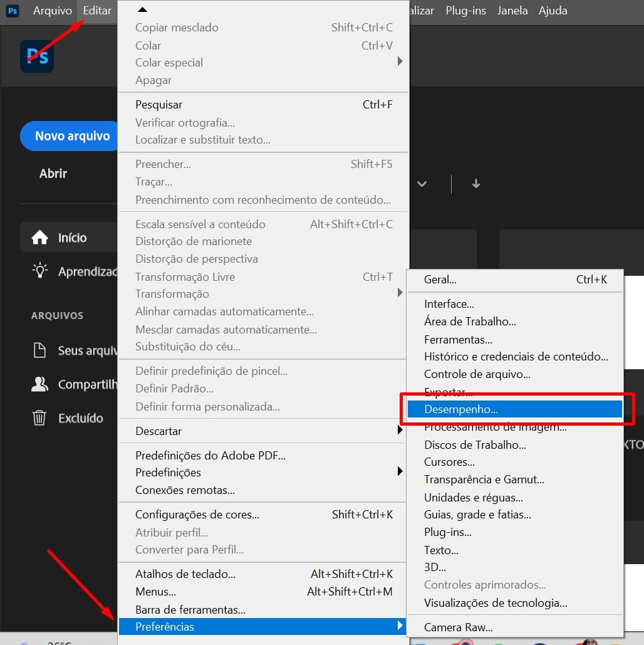Open the Arquivo menu
Screen dimensions: 644x645
click(x=52, y=11)
